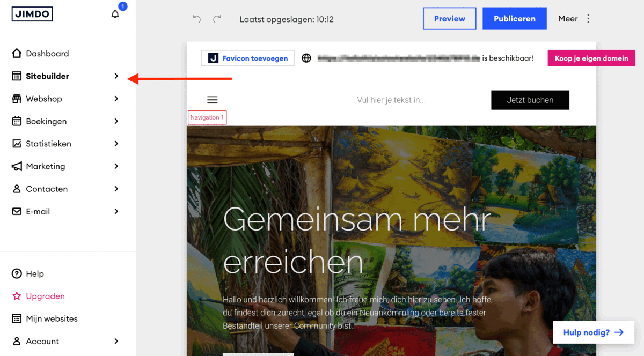Viewport: 644px width, 356px height.
Task: Click the Webshop storefront icon
Action: [x=17, y=99]
